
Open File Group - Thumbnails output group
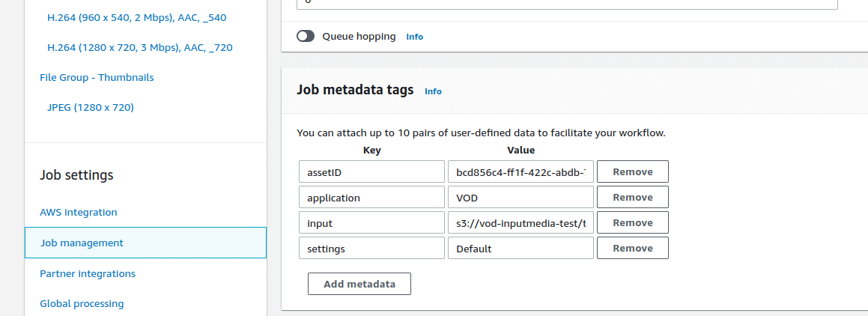(x=97, y=77)
